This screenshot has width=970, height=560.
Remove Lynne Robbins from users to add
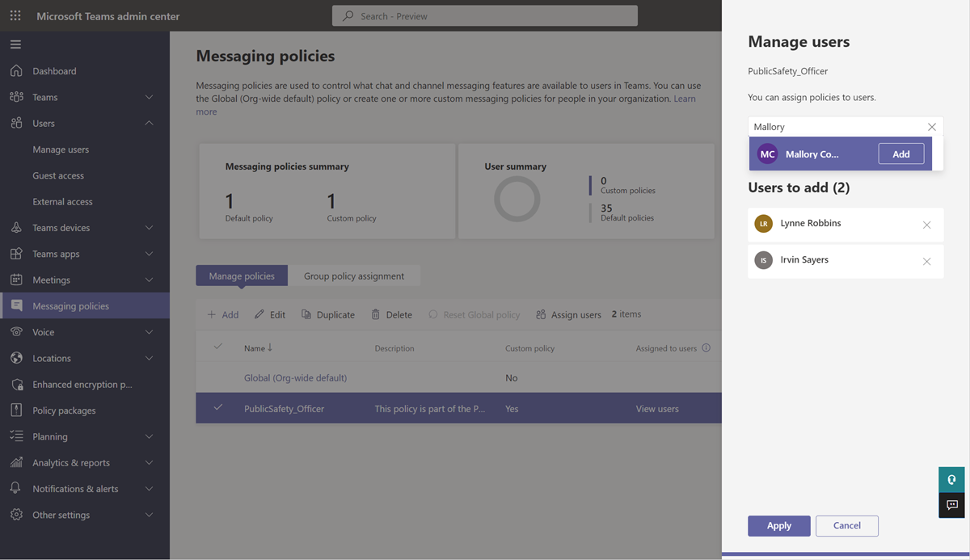[x=926, y=225]
